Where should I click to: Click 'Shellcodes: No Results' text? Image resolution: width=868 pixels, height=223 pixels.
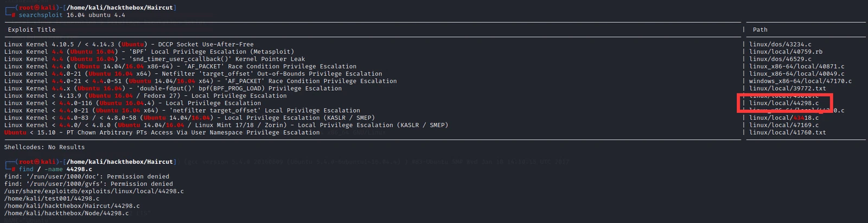coord(44,147)
